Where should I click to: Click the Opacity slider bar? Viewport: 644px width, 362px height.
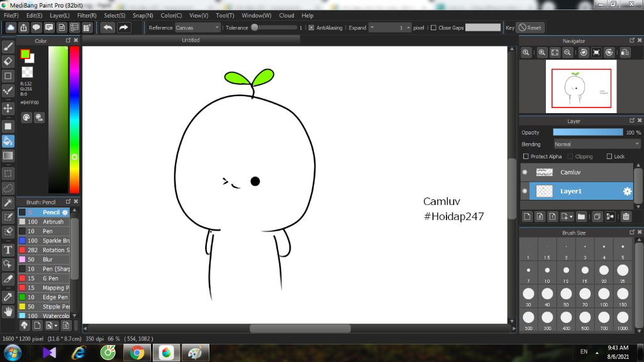pos(588,132)
